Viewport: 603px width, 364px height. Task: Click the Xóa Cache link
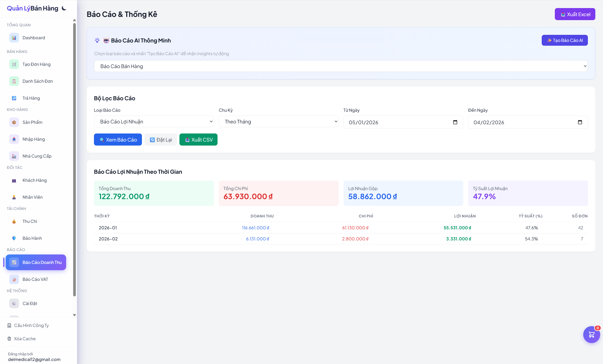point(24,339)
